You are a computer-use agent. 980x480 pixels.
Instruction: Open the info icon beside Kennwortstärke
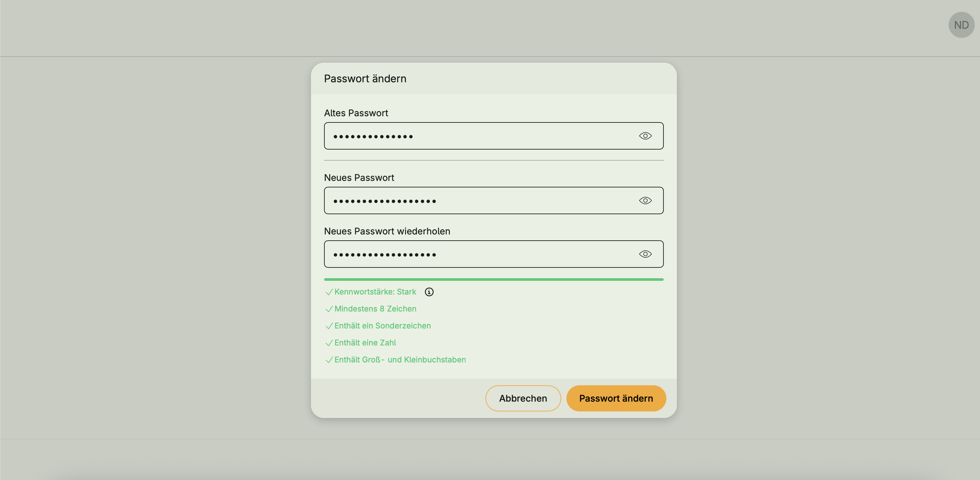429,292
